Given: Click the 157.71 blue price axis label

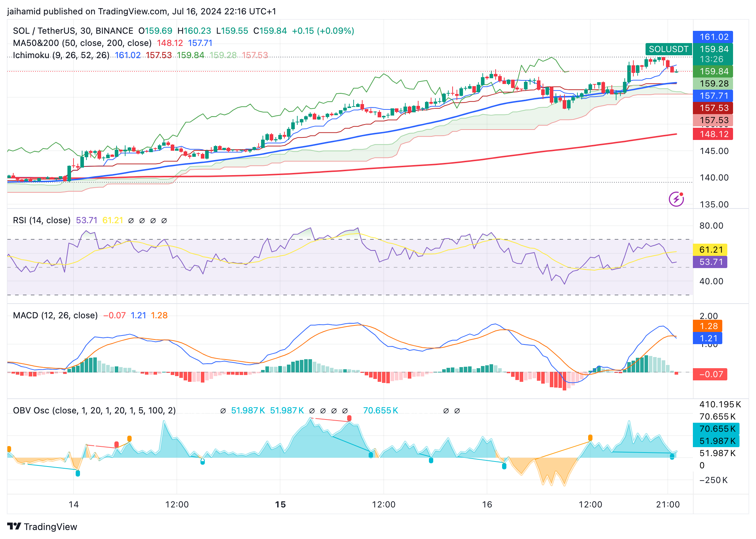Looking at the screenshot, I should (x=713, y=96).
